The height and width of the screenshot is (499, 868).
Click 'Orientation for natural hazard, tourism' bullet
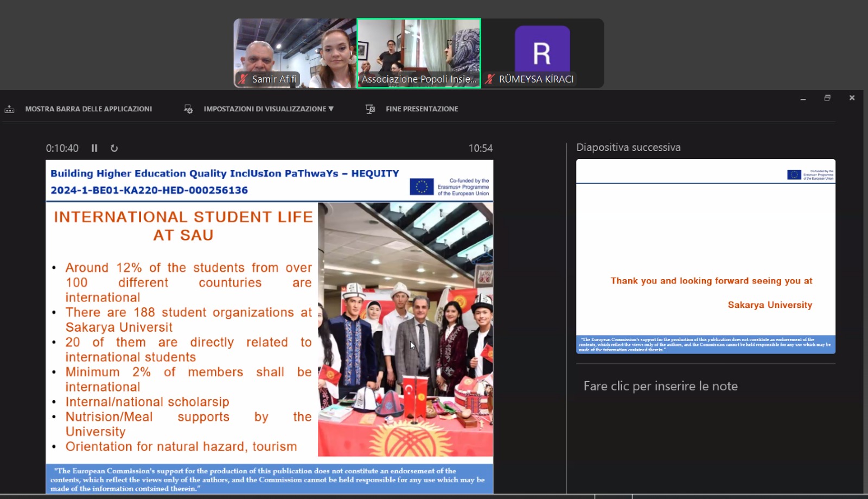181,446
